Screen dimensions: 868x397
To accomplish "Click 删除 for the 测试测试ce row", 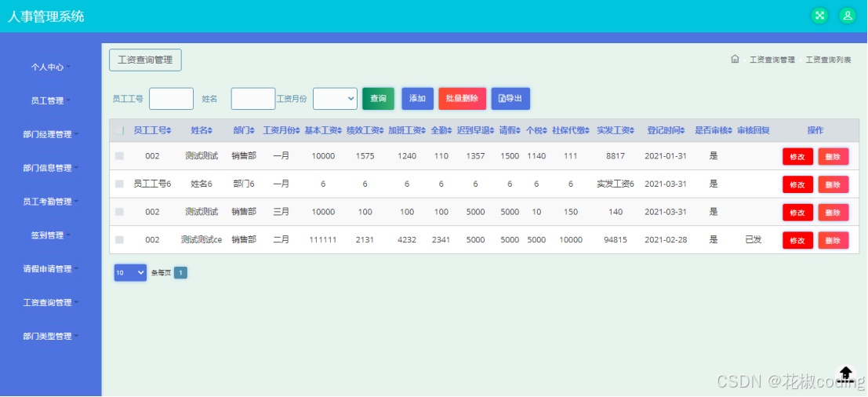I will click(x=833, y=240).
